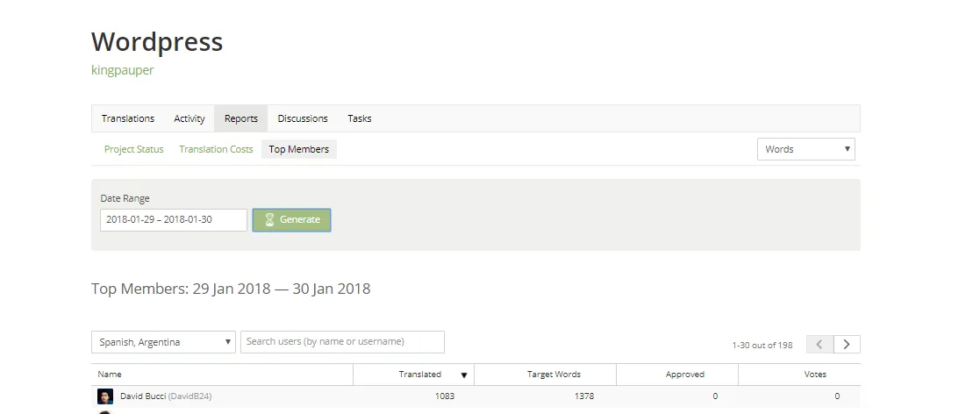Image resolution: width=980 pixels, height=414 pixels.
Task: Click the Date Range input field
Action: pos(174,220)
